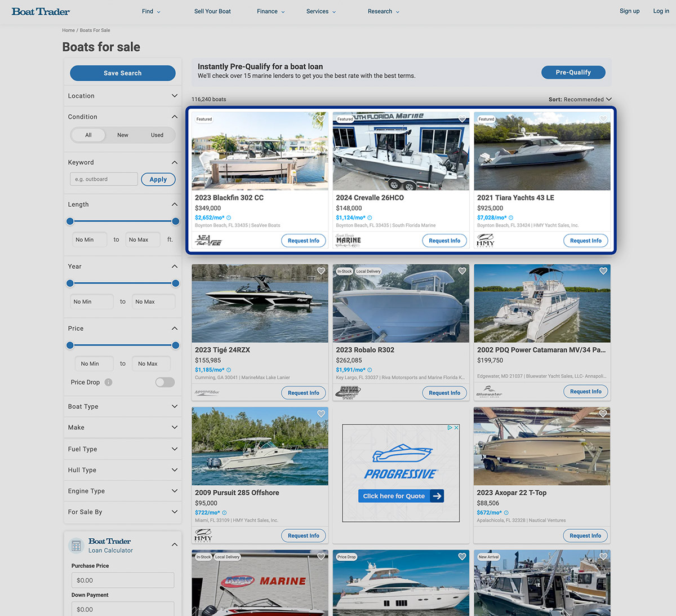Select New condition option
Screen dimensions: 676x616
pyautogui.click(x=123, y=135)
